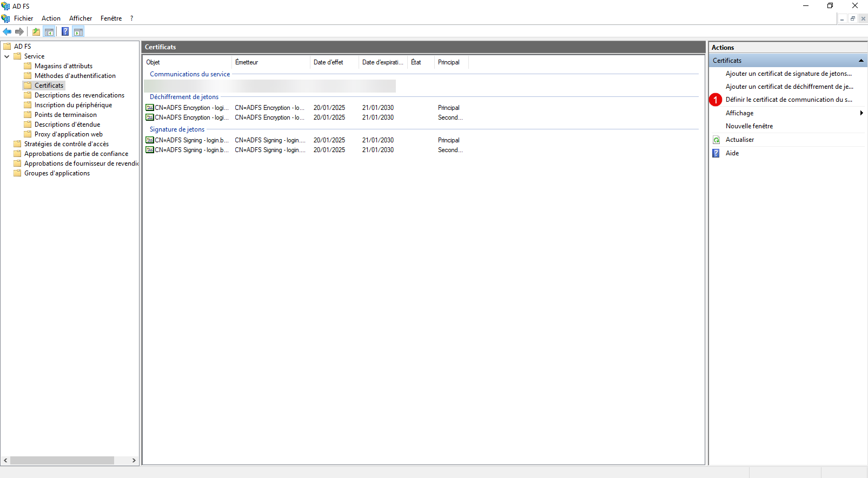The width and height of the screenshot is (868, 478).
Task: Select Méthodes d'authentification in the tree
Action: pyautogui.click(x=75, y=76)
